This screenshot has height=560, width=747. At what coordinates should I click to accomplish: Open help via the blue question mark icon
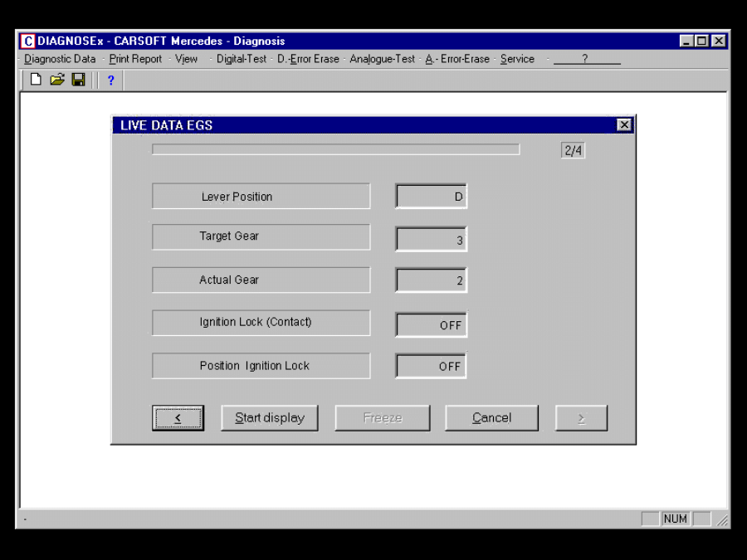tap(110, 80)
